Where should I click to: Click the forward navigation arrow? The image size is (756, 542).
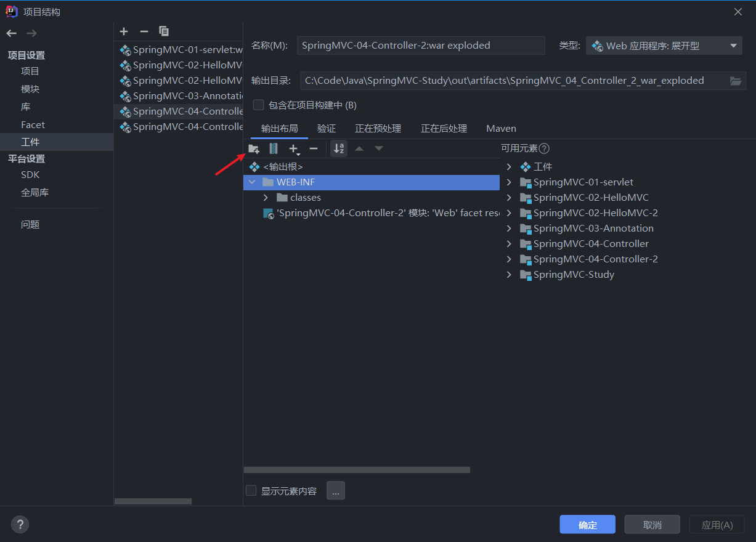pos(31,33)
